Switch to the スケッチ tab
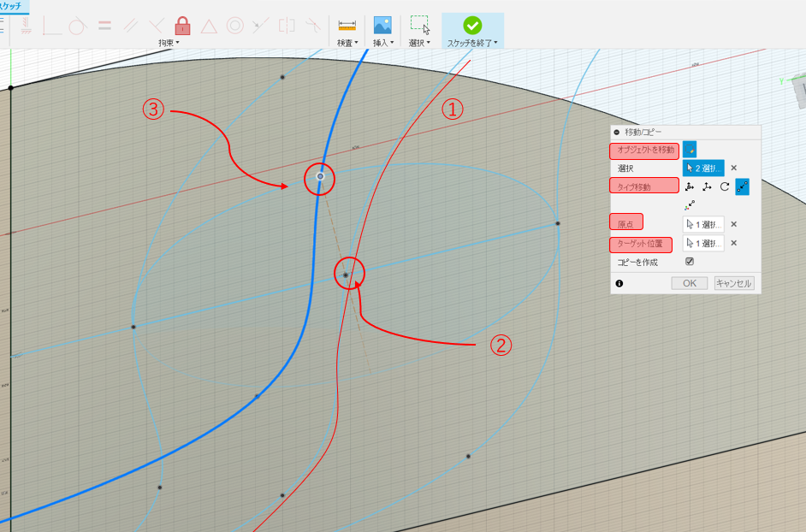Screen dimensions: 806x532 [11, 6]
